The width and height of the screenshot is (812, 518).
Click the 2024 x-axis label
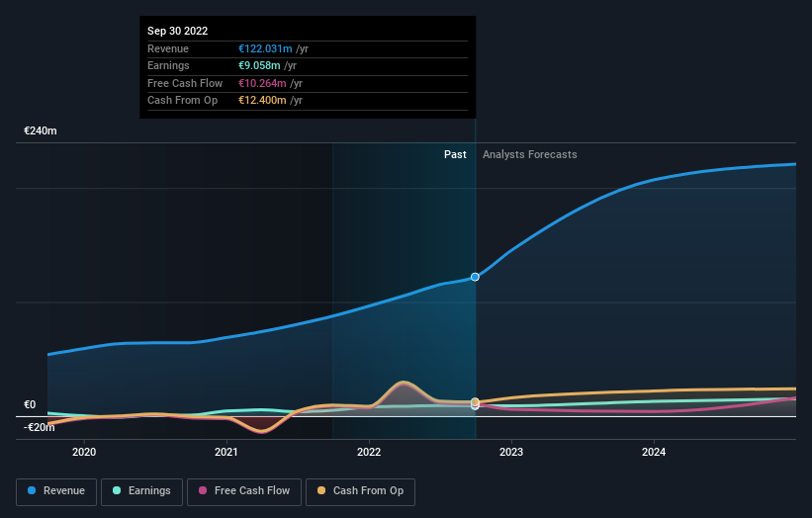(x=654, y=452)
